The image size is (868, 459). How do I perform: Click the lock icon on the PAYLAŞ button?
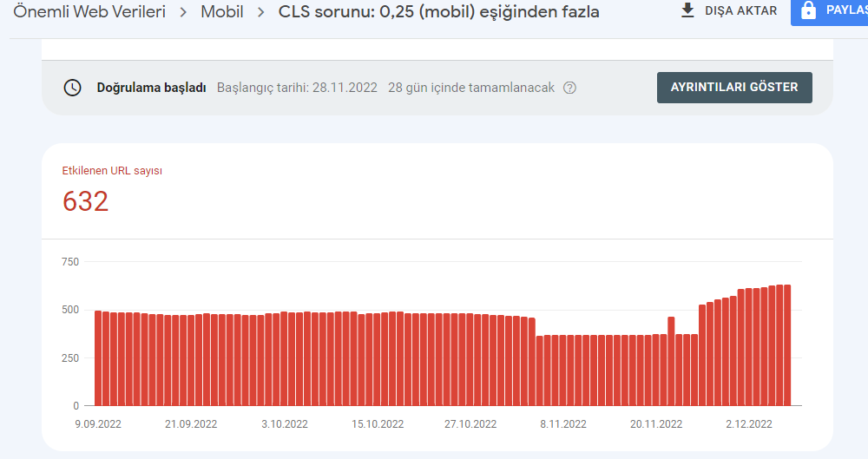808,10
